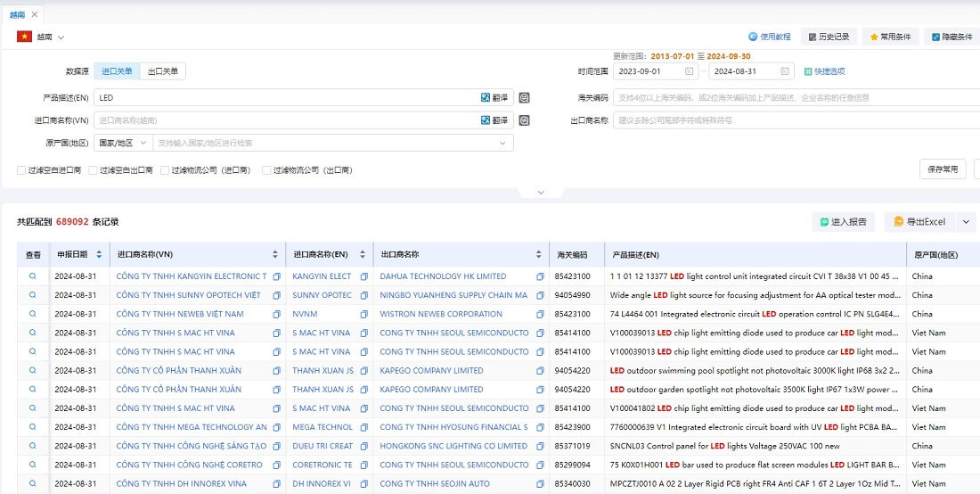Copy CORETRONIC TE English importer name
The height and width of the screenshot is (494, 980).
point(363,465)
